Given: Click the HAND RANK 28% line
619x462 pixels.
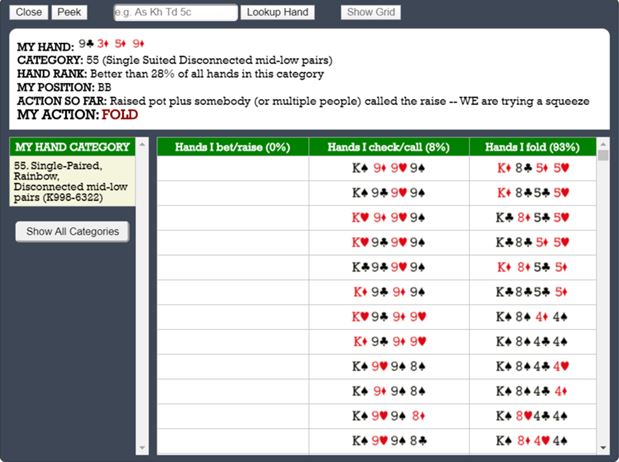Looking at the screenshot, I should tap(170, 74).
